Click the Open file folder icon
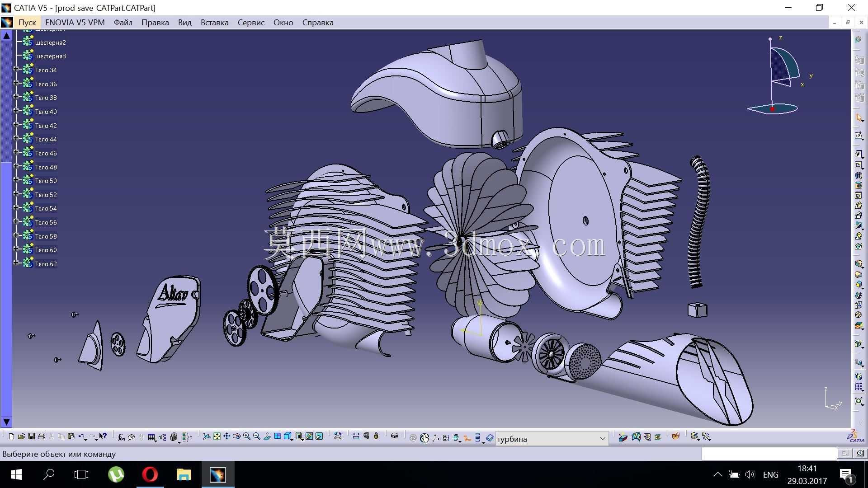This screenshot has width=868, height=488. coord(21,436)
